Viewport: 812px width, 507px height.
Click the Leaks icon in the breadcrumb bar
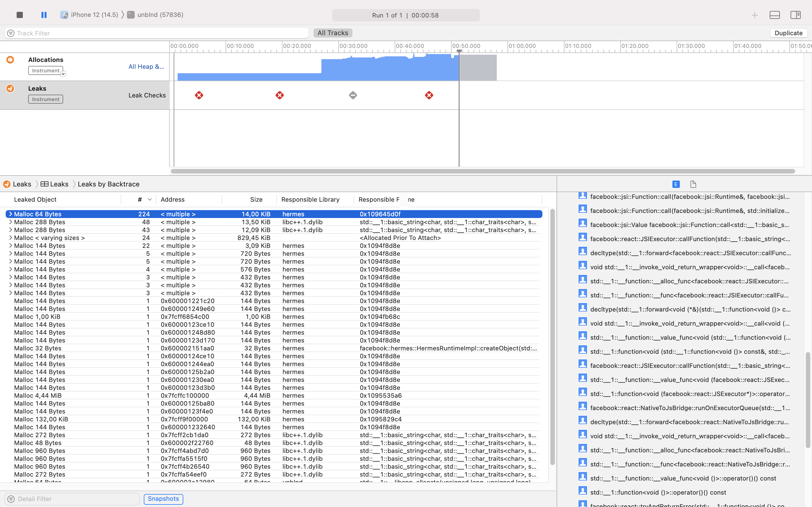pyautogui.click(x=6, y=184)
